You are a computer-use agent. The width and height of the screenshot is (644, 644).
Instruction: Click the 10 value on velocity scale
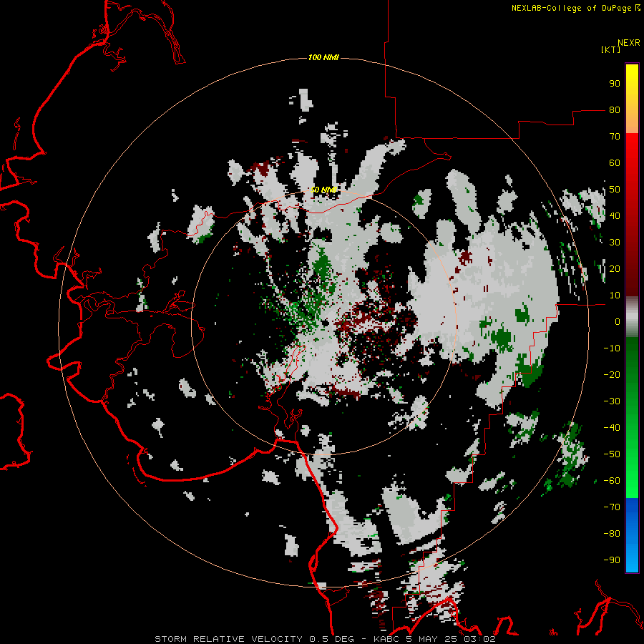tap(615, 296)
